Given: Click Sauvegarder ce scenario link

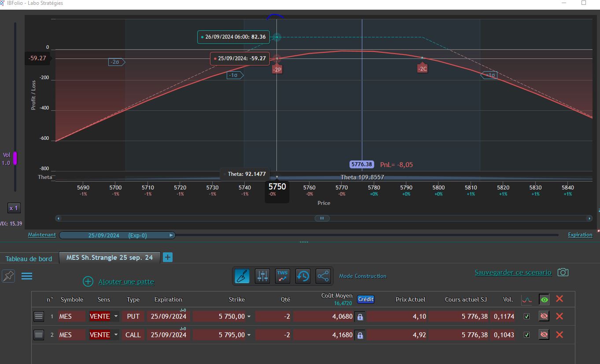Looking at the screenshot, I should 513,273.
